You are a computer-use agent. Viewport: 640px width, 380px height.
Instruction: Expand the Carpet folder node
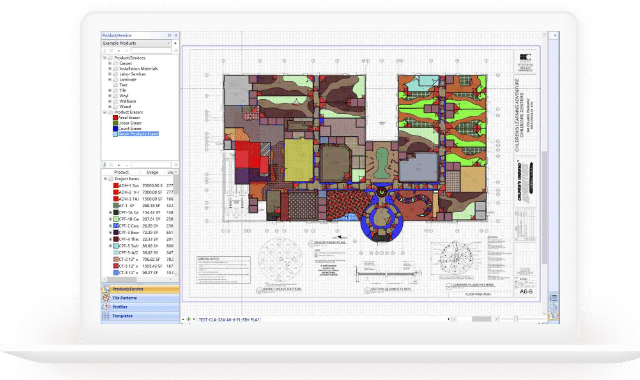coord(110,63)
